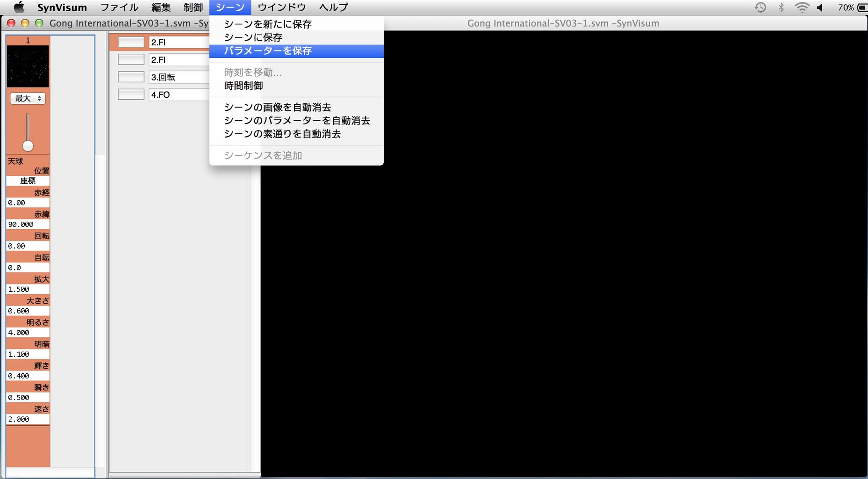Click the 瞬き value field 0.500
The width and height of the screenshot is (868, 479).
tap(28, 398)
